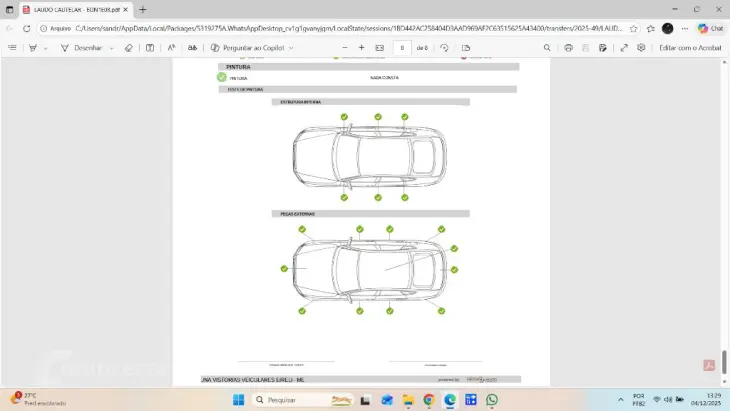Click the Fit to width icon
The height and width of the screenshot is (411, 730).
pyautogui.click(x=379, y=47)
